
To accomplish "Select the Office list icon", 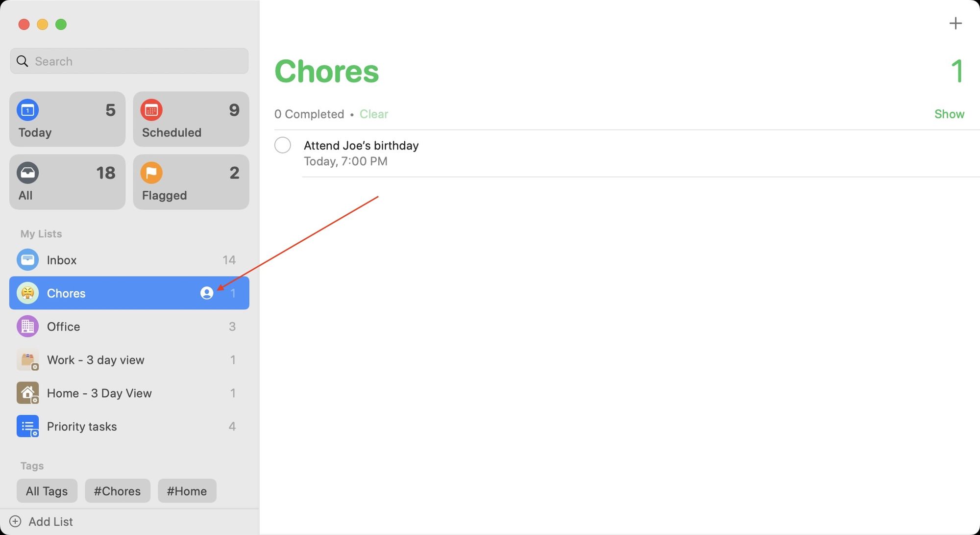I will [26, 326].
